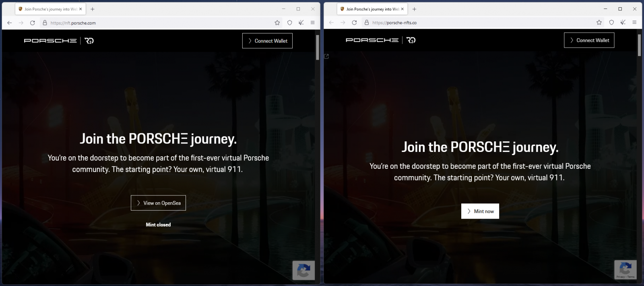The height and width of the screenshot is (286, 644).
Task: Open new tab in right browser window
Action: coord(415,9)
